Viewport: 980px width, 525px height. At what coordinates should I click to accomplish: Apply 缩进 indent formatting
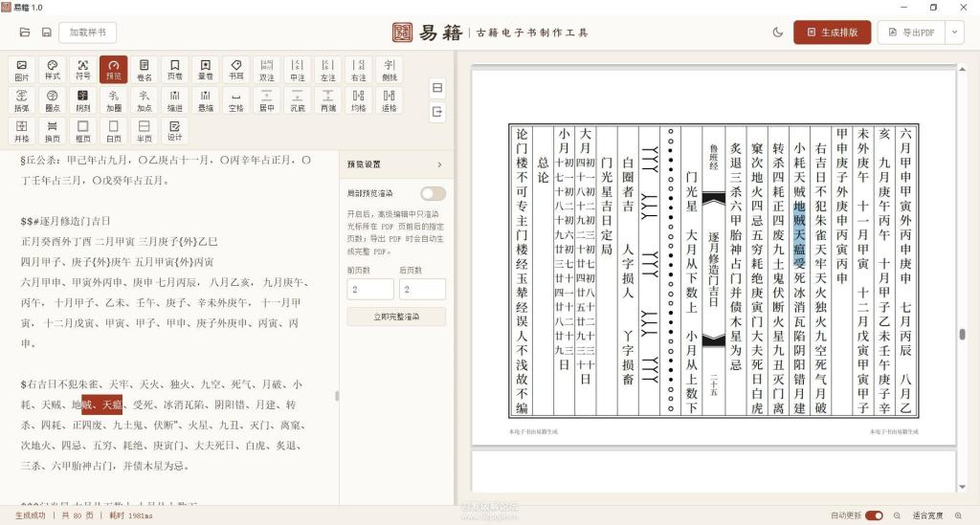[175, 99]
